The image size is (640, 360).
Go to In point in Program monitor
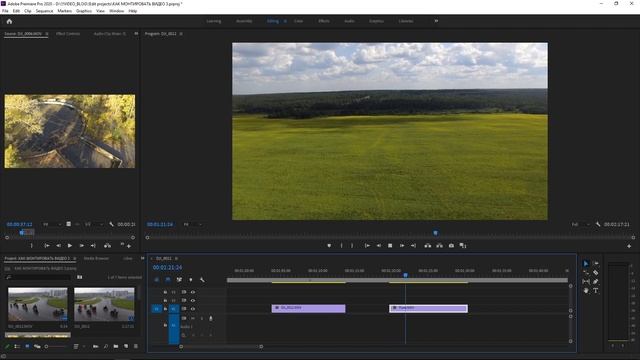point(367,246)
